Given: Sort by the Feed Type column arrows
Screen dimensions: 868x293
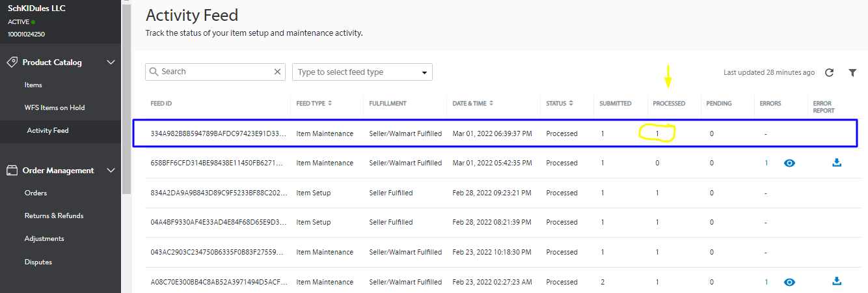Looking at the screenshot, I should [330, 104].
